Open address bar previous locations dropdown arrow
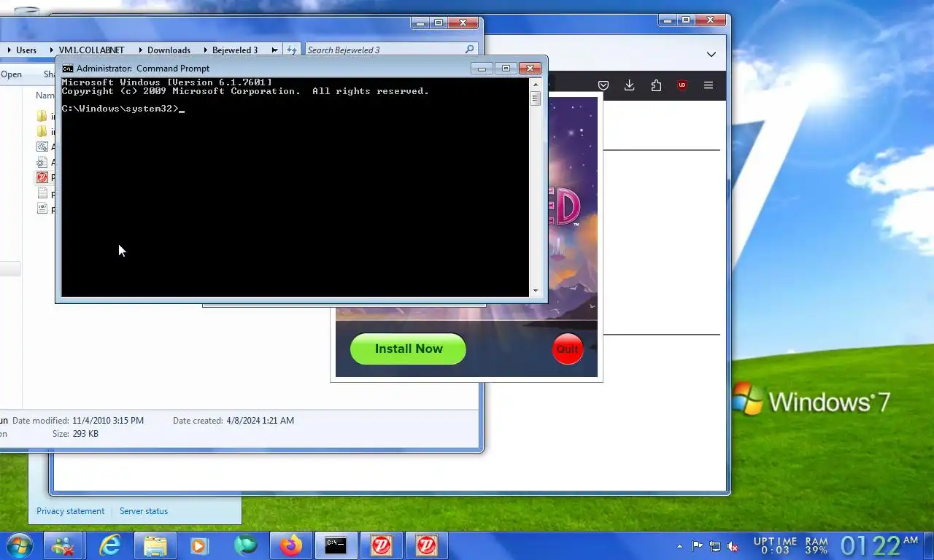Screen dimensions: 934x560 point(274,50)
